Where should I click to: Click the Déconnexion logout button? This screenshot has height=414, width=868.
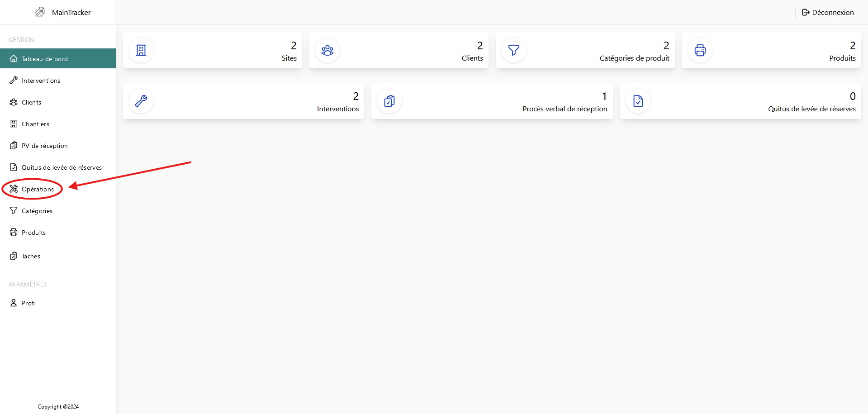pos(828,12)
